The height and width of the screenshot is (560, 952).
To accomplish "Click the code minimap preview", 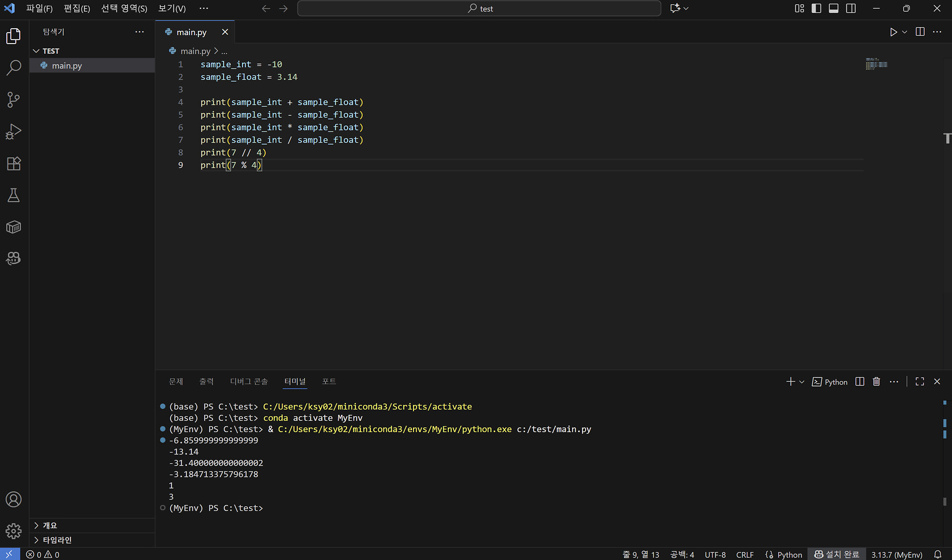I will pos(876,64).
